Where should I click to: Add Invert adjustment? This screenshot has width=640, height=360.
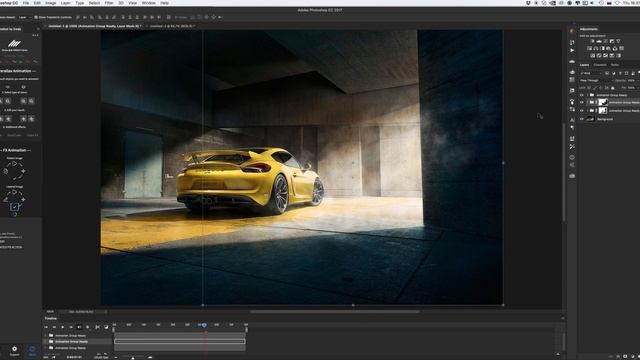[x=593, y=56]
